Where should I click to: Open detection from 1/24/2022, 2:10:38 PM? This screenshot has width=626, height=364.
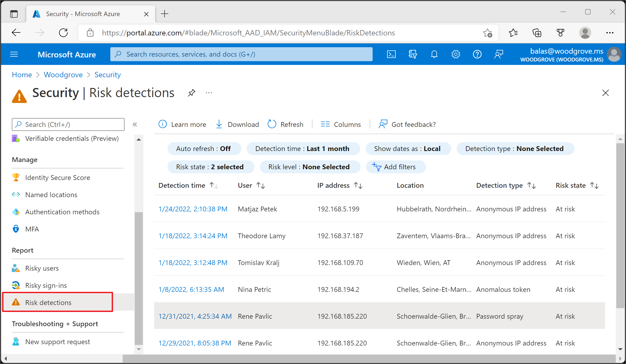pyautogui.click(x=193, y=209)
